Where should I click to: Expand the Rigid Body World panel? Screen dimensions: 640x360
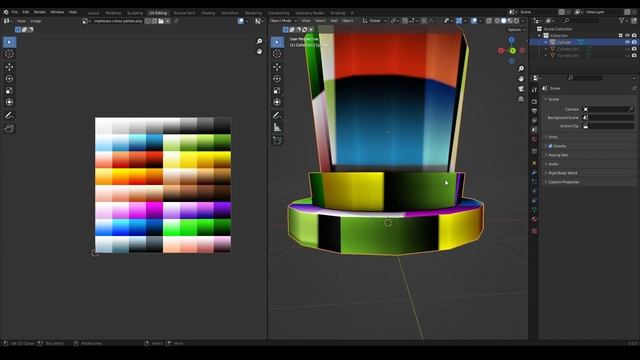pos(562,173)
